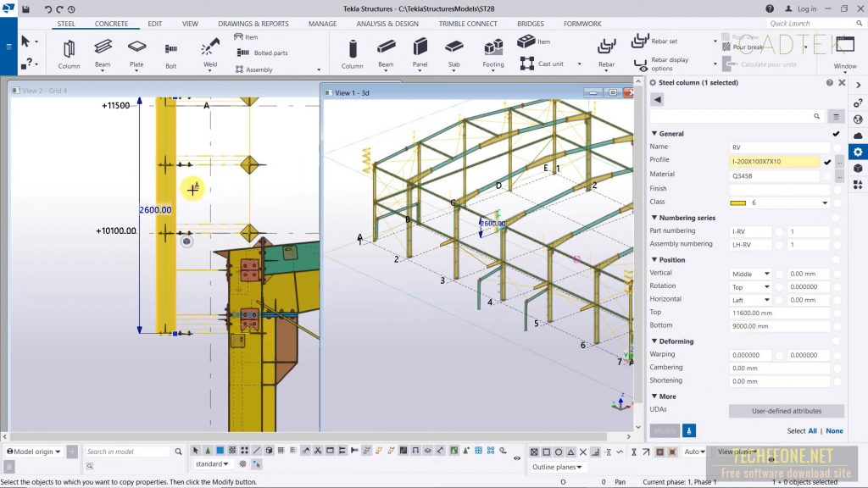Select the Weld tool
Screen dimensions: 868x488
click(x=210, y=53)
